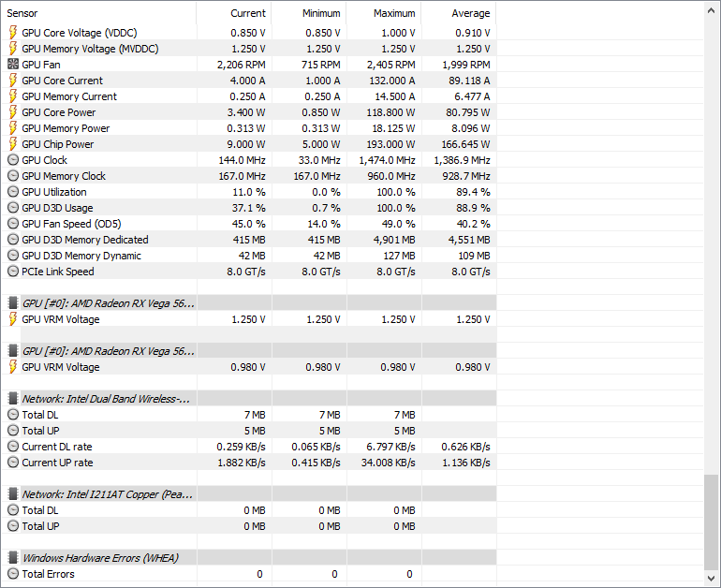The width and height of the screenshot is (721, 588).
Task: Select the GPU Clock row label
Action: (44, 160)
